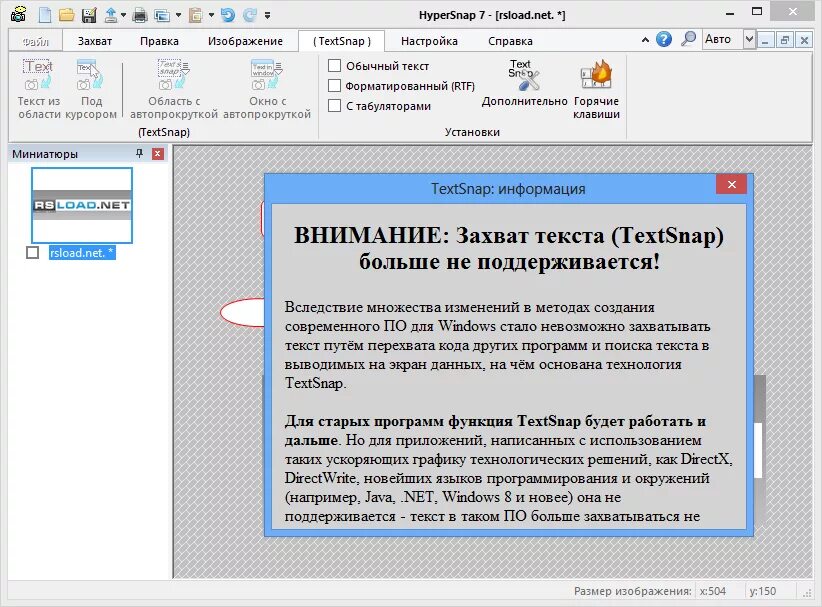The width and height of the screenshot is (822, 607).
Task: Switch to the Настройка tab
Action: point(429,41)
